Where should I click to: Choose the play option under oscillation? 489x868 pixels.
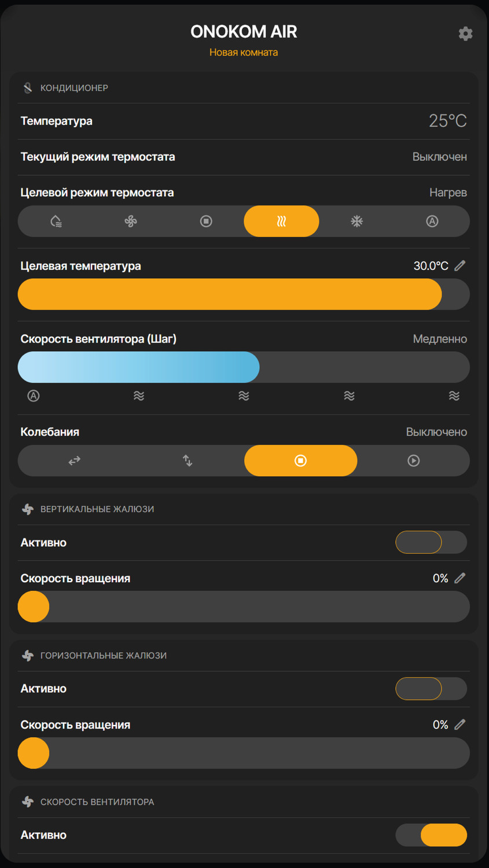[413, 461]
